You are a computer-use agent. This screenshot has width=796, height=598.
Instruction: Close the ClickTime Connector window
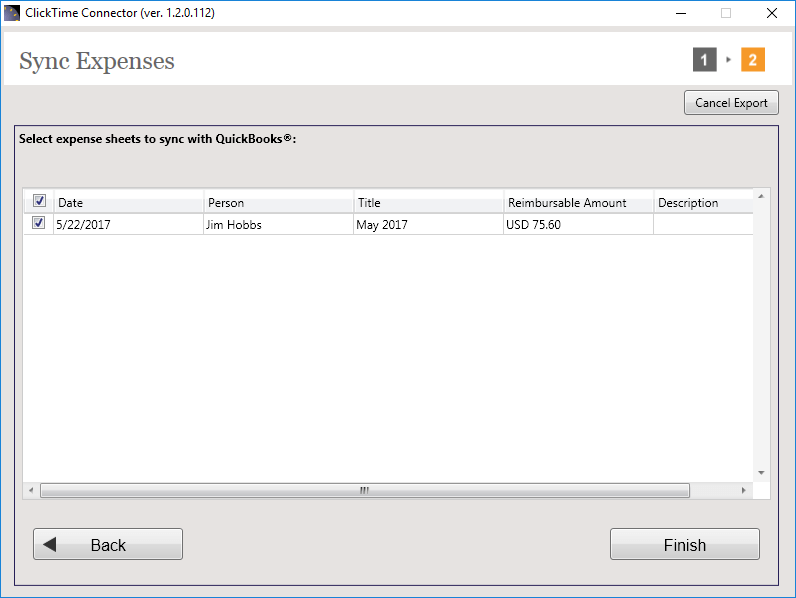[x=772, y=13]
